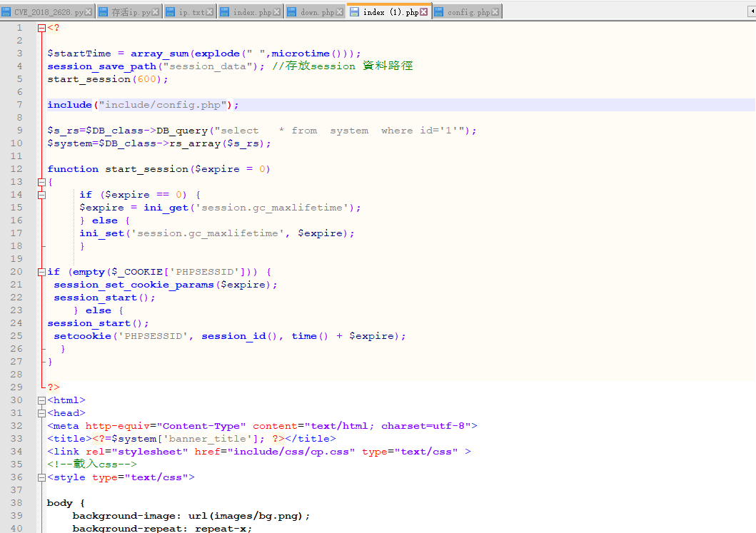
Task: Open the config.php tab
Action: pos(467,12)
